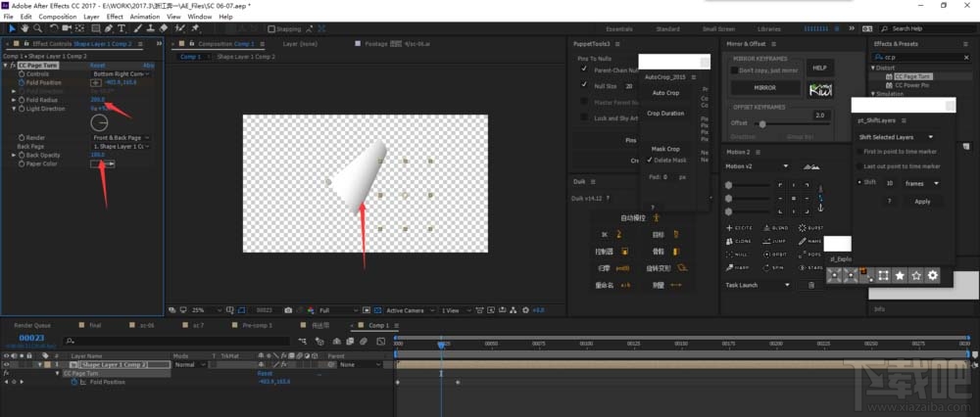Toggle visibility eye of Shape Layer 1 Comp 2

coord(6,364)
